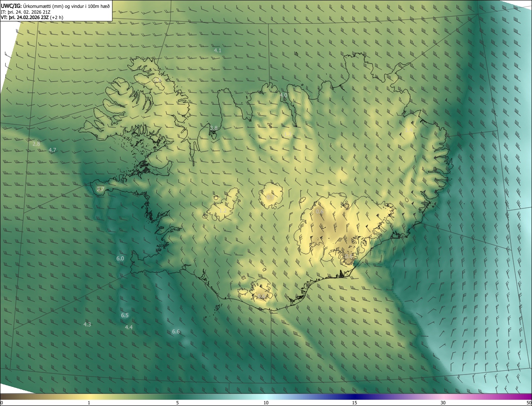
Task: Click the 4.4 value on the map
Action: tap(129, 328)
